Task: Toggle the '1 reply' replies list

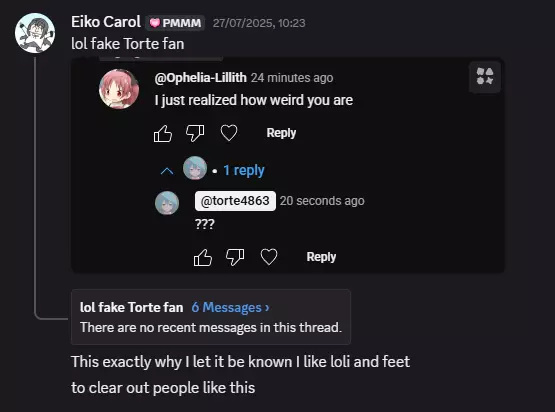Action: 244,171
